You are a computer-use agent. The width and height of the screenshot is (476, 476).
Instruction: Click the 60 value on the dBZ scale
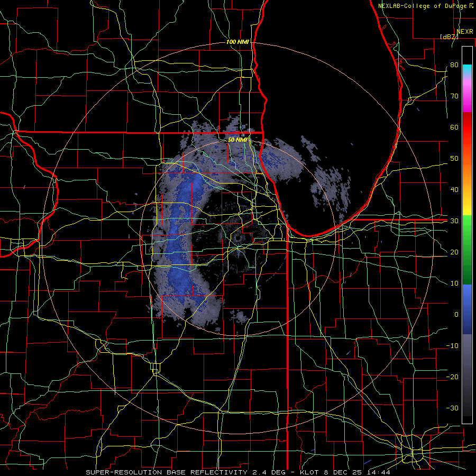coord(454,127)
